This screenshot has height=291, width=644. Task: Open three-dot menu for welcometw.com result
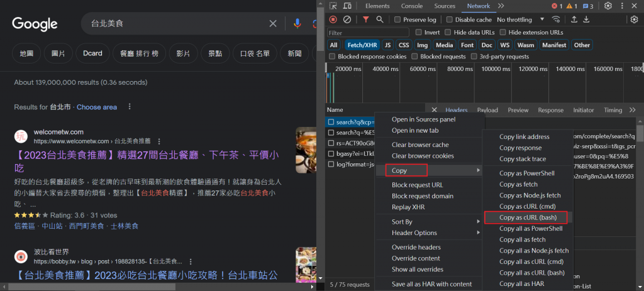(x=159, y=141)
